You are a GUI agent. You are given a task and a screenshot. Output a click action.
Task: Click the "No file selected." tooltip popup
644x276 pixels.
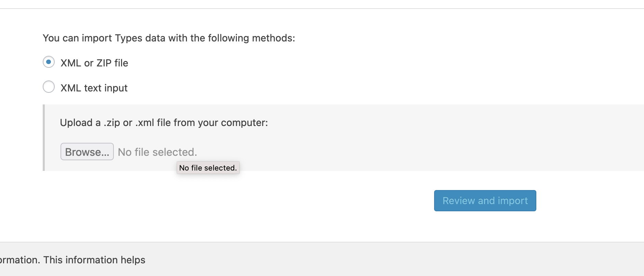[x=208, y=168]
